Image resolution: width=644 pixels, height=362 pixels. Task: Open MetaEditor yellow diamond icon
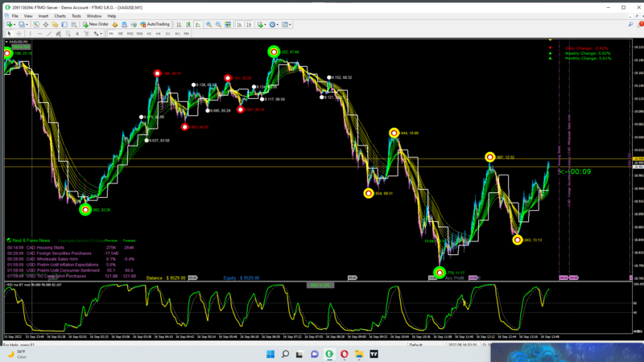(x=115, y=25)
